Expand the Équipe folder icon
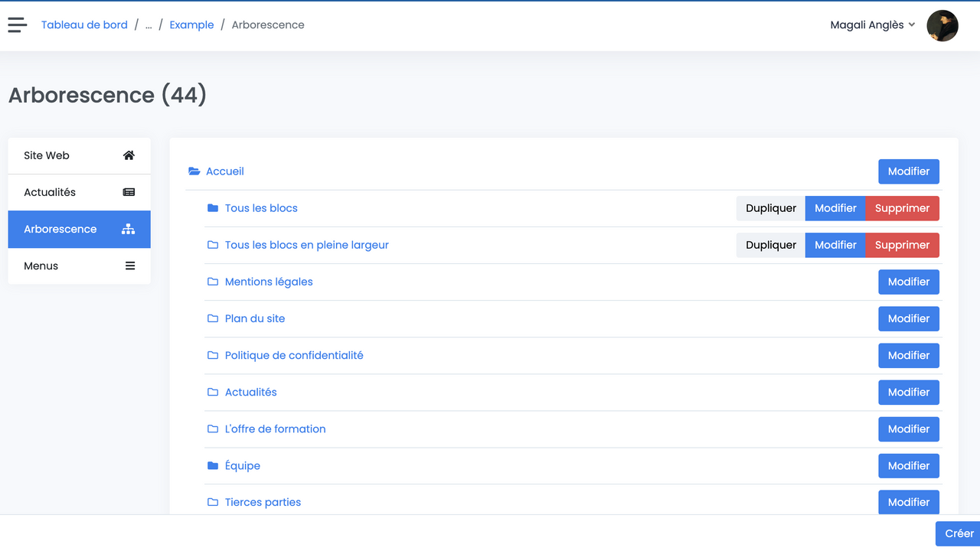This screenshot has height=551, width=980. point(213,466)
